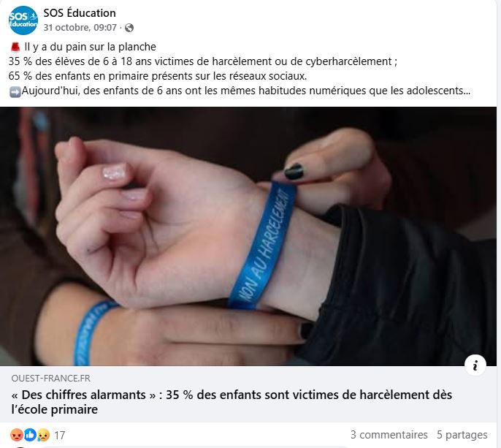Click the text about 65 % des enfants en primaire
The width and height of the screenshot is (501, 448).
[x=158, y=76]
